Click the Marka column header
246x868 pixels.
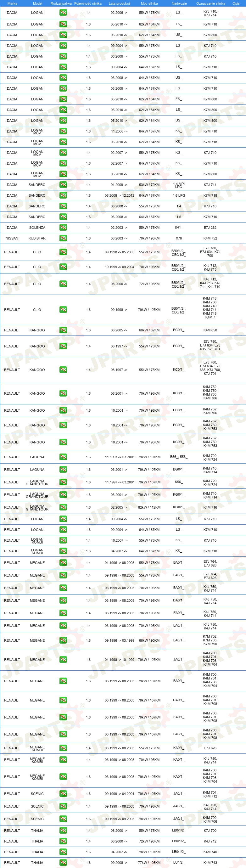(x=12, y=3)
